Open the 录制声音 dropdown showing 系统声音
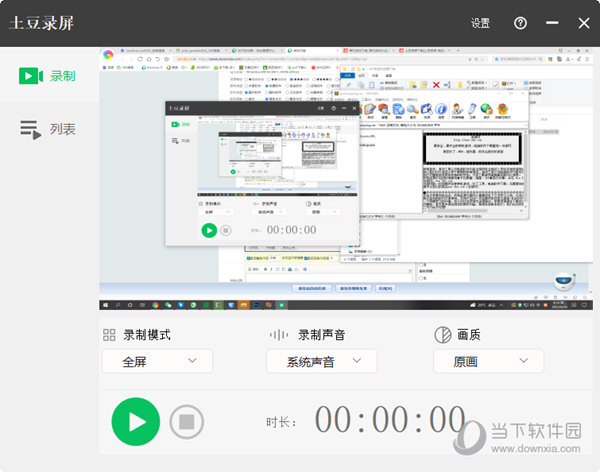The image size is (600, 472). tap(321, 361)
